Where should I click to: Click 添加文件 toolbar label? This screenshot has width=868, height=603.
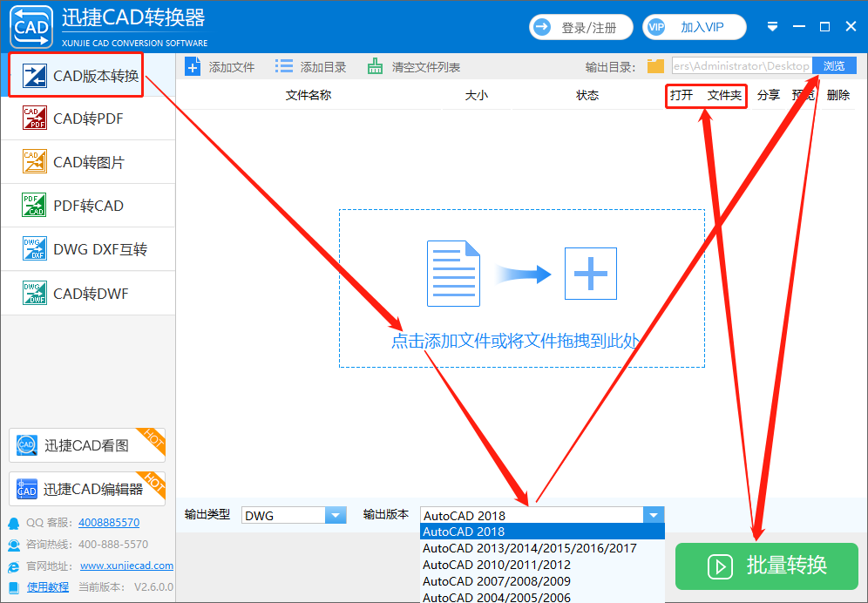pyautogui.click(x=232, y=67)
